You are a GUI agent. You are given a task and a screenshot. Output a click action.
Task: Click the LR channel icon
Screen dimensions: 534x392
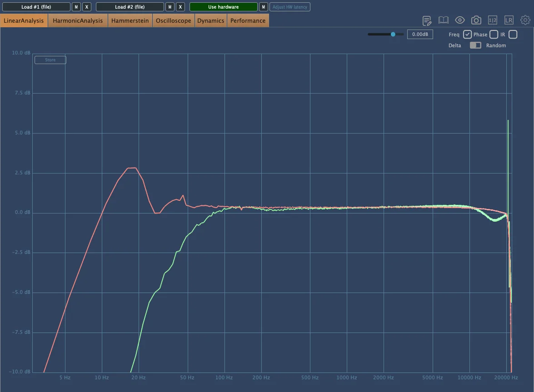509,20
